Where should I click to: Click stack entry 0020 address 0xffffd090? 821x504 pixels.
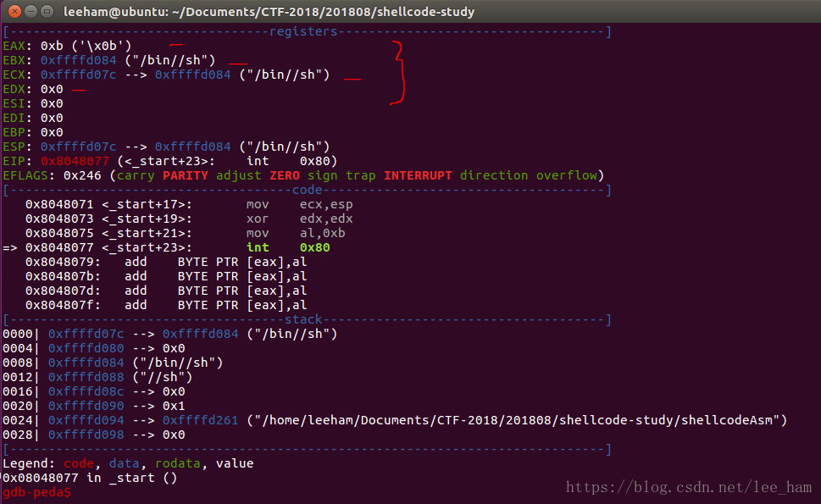click(x=86, y=406)
